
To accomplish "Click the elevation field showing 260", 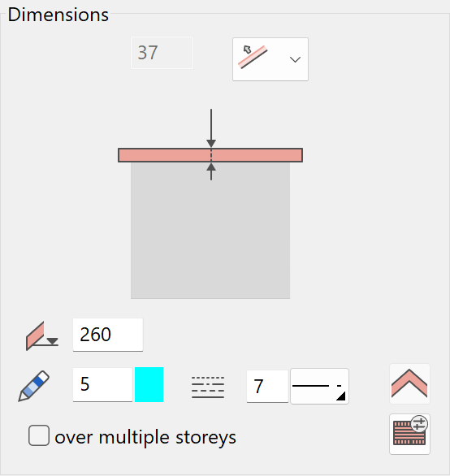I will click(108, 335).
